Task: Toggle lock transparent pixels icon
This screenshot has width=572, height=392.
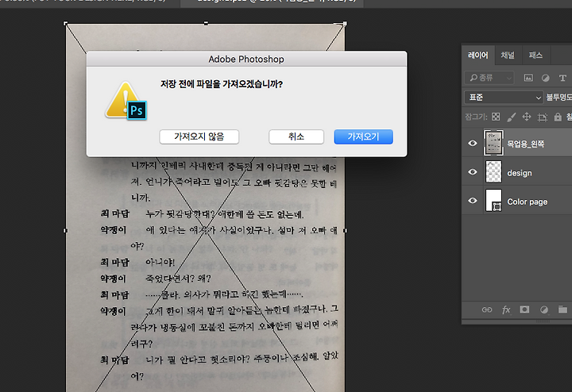Action: click(496, 117)
